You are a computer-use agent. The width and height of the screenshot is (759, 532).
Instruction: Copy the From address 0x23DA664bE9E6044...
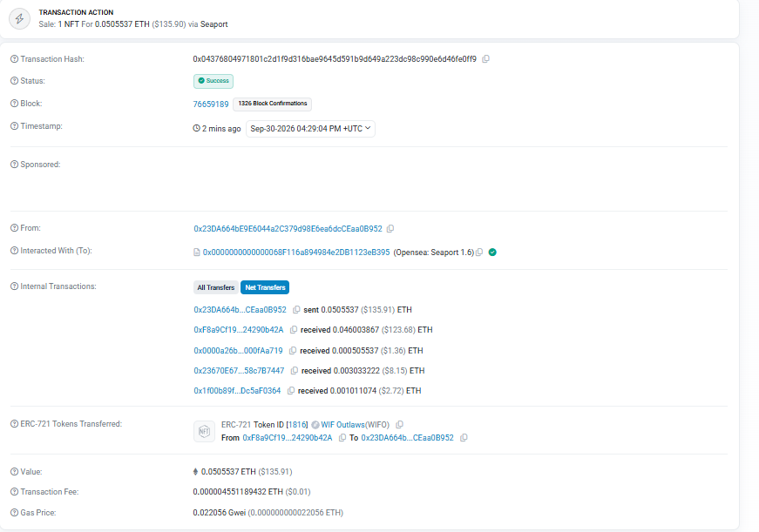tap(390, 229)
